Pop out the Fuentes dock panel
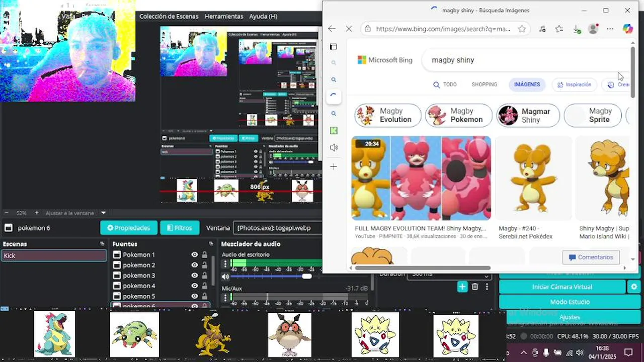The image size is (644, 362). click(x=212, y=244)
